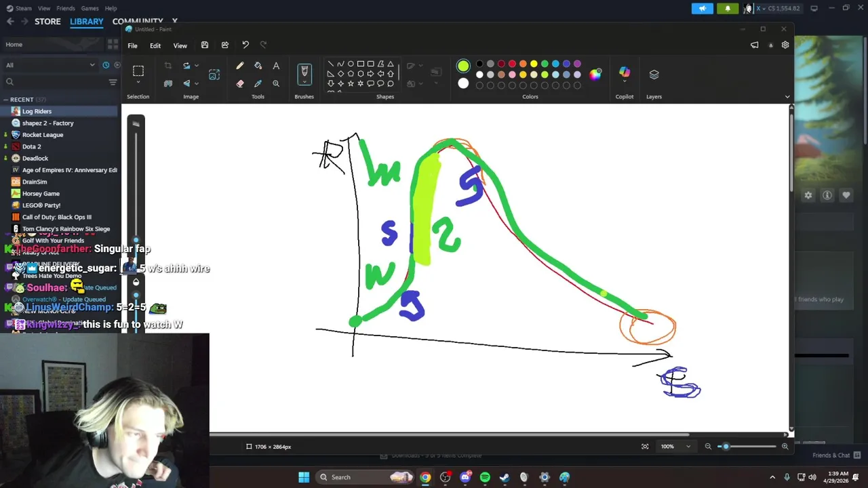The width and height of the screenshot is (868, 488).
Task: Choose the Line shape
Action: 330,64
